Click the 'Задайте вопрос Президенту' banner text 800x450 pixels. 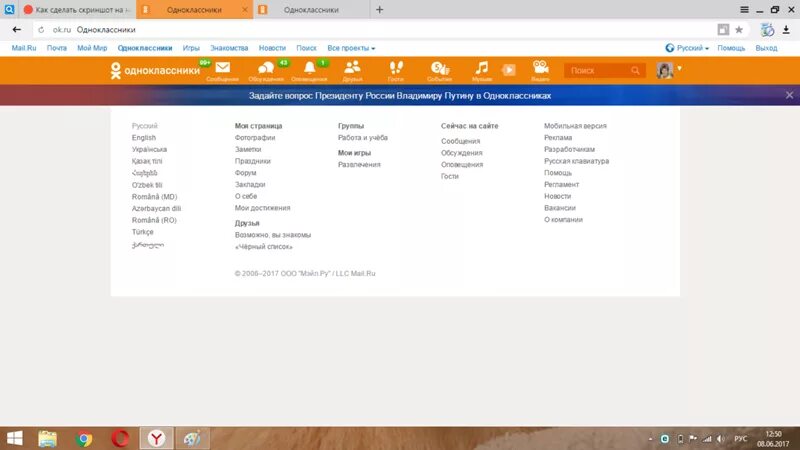click(400, 95)
